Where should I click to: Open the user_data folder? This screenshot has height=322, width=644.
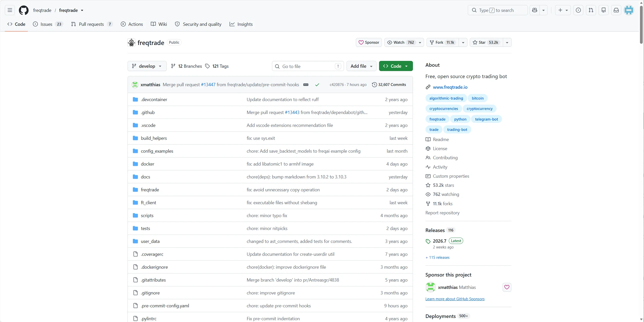coord(150,241)
